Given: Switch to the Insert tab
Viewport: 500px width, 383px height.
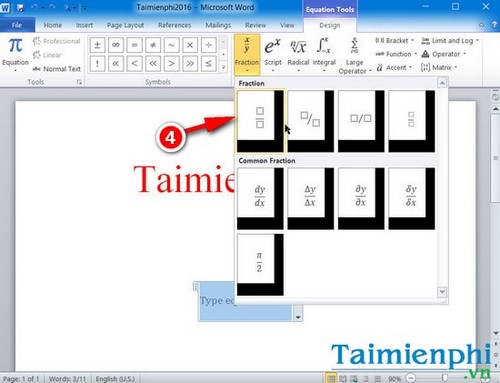Looking at the screenshot, I should (x=84, y=25).
